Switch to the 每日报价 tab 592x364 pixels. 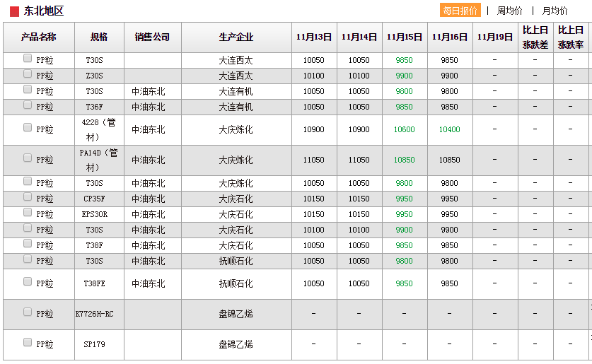[x=460, y=11]
